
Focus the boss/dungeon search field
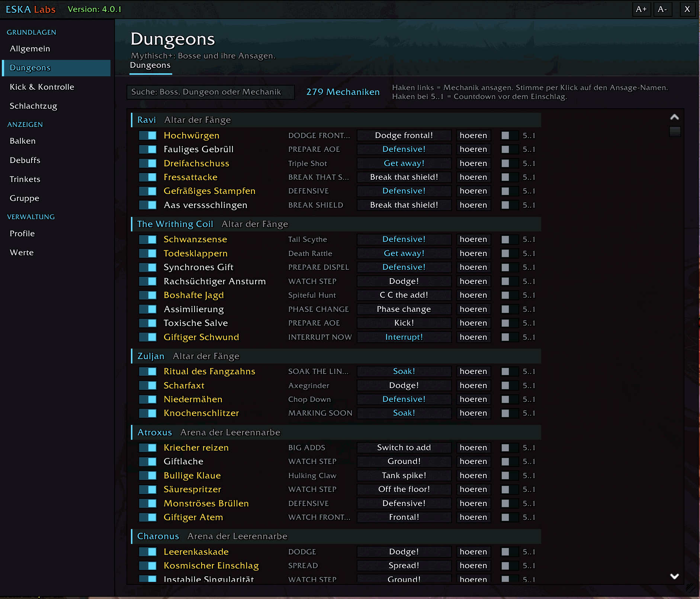point(211,92)
